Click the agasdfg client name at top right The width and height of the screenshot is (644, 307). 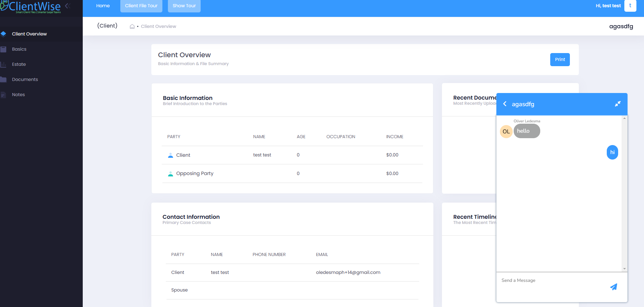(x=621, y=27)
